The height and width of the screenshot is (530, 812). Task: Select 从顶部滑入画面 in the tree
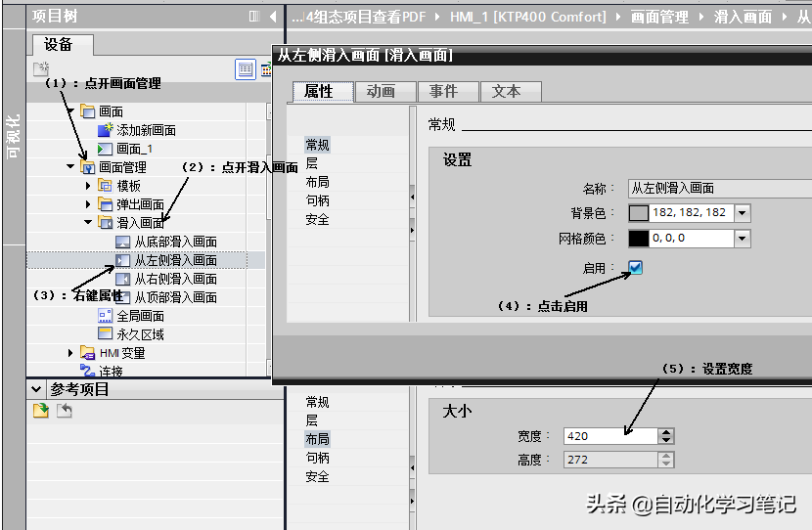[175, 297]
